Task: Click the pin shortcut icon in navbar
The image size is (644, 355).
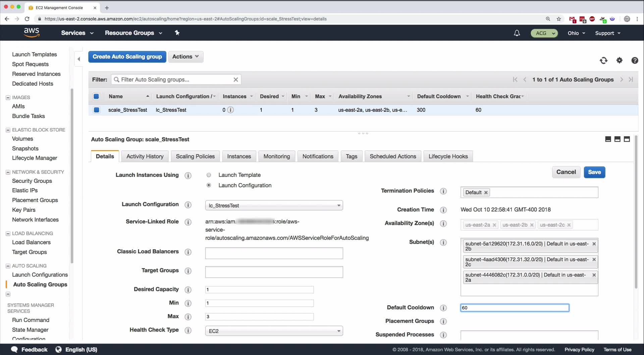Action: [177, 33]
